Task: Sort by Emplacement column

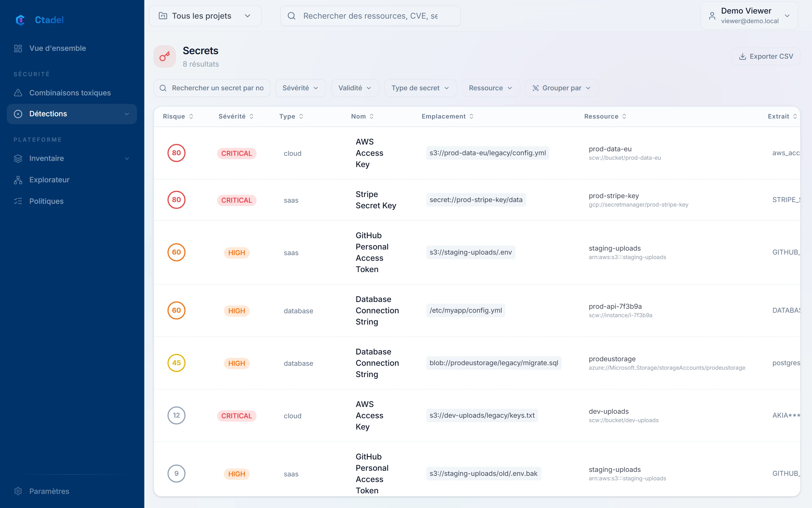Action: [x=448, y=116]
